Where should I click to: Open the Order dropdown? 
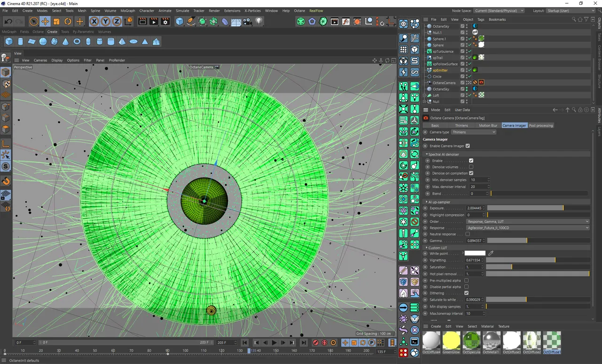(528, 221)
